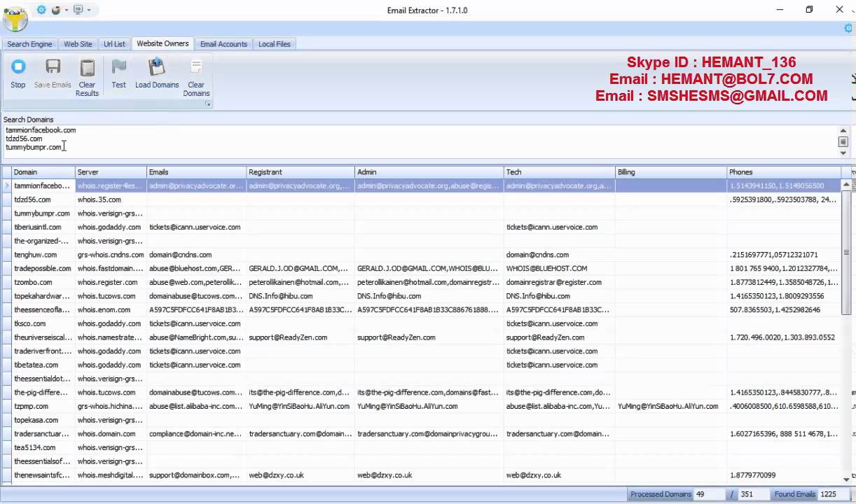Click WHOIS@BLUEHOST.COM Tech cell
The width and height of the screenshot is (856, 504).
pyautogui.click(x=560, y=268)
